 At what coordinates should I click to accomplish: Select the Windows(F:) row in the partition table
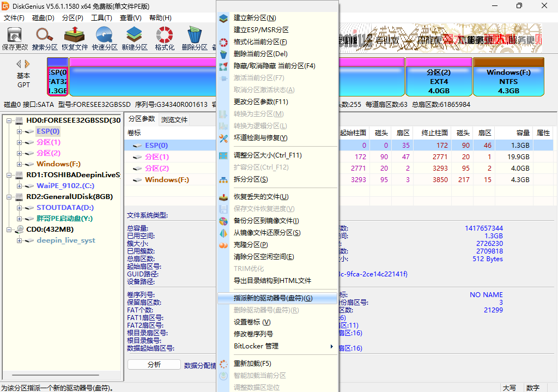coord(339,180)
